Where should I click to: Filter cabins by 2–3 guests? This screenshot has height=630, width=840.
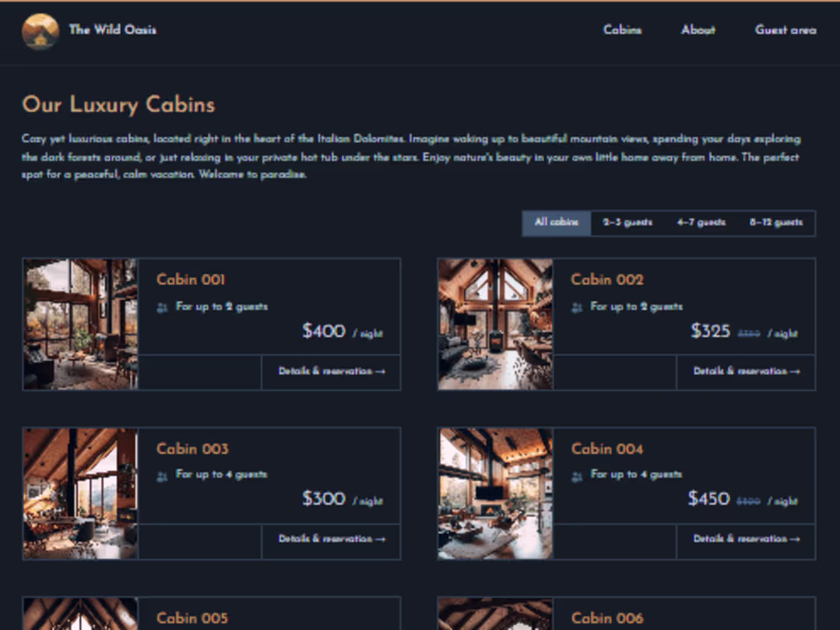(627, 222)
